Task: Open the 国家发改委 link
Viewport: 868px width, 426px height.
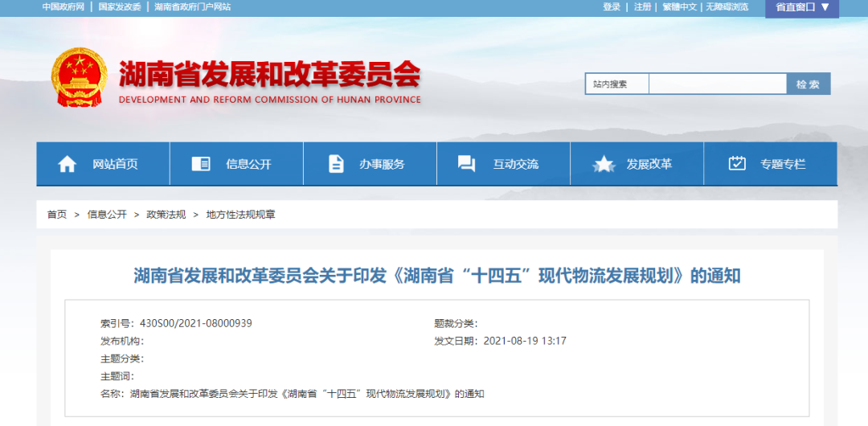Action: click(120, 6)
